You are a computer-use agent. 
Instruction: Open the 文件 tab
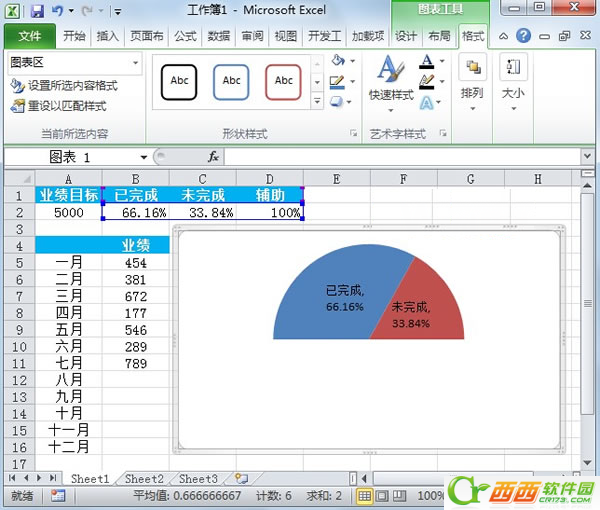coord(30,36)
